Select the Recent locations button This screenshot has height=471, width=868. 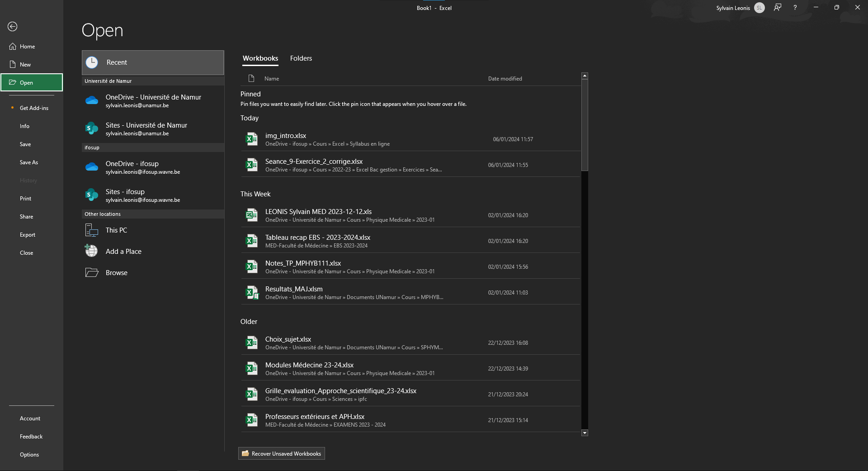153,62
